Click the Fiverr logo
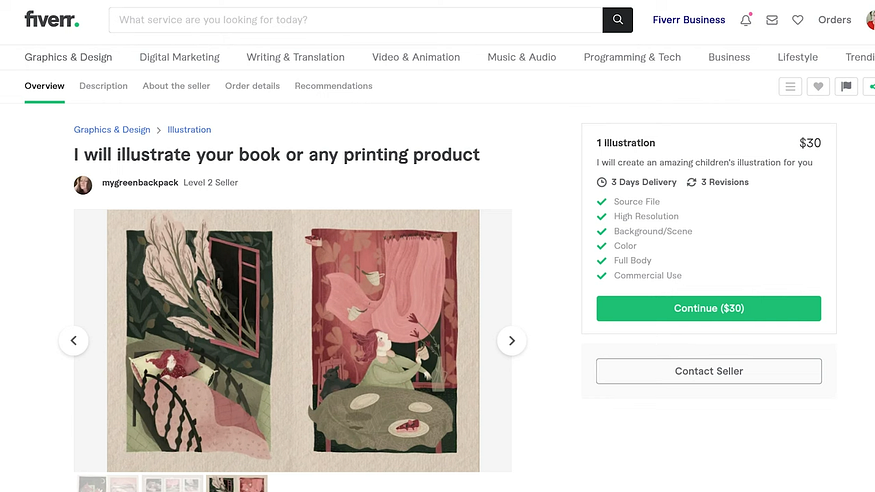The image size is (875, 492). click(52, 20)
